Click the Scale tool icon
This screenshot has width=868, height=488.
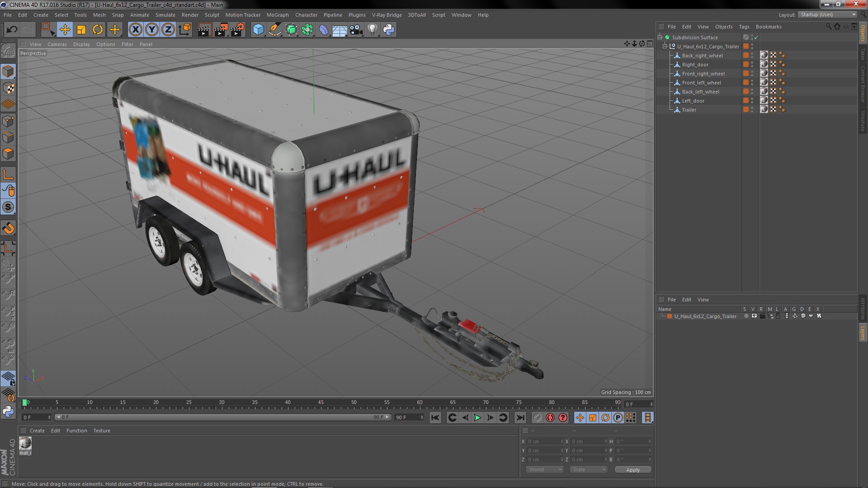81,30
